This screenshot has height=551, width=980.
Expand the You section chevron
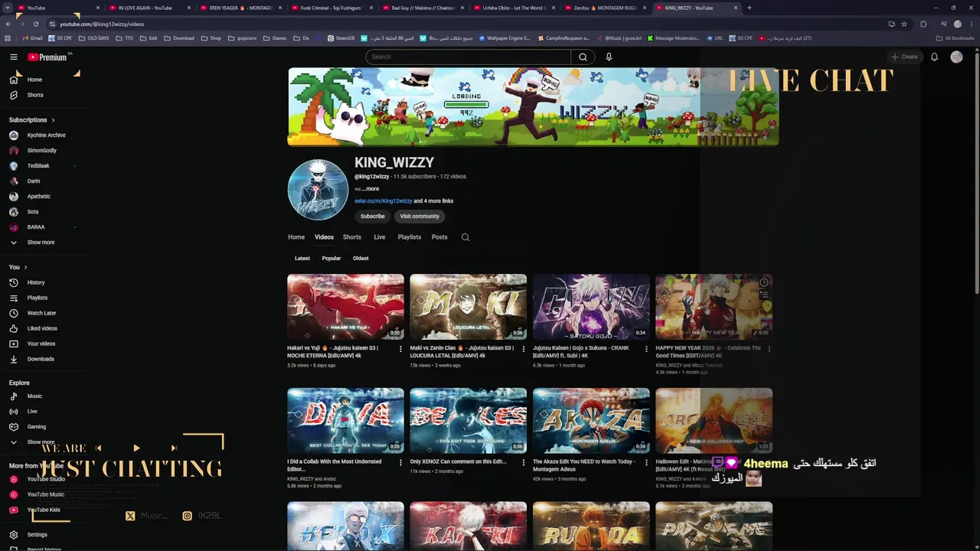25,267
